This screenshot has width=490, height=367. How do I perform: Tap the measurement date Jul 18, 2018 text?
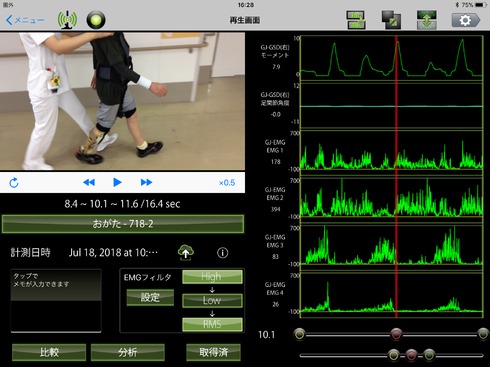click(113, 253)
